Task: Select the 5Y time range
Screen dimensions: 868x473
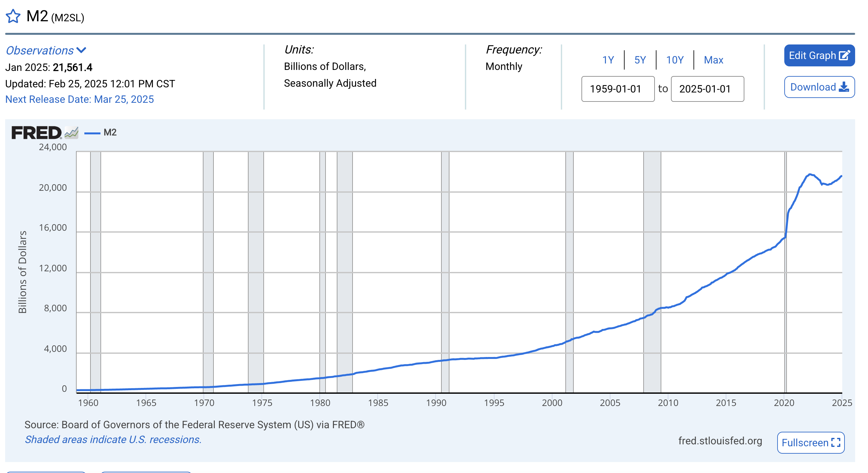Action: coord(640,60)
